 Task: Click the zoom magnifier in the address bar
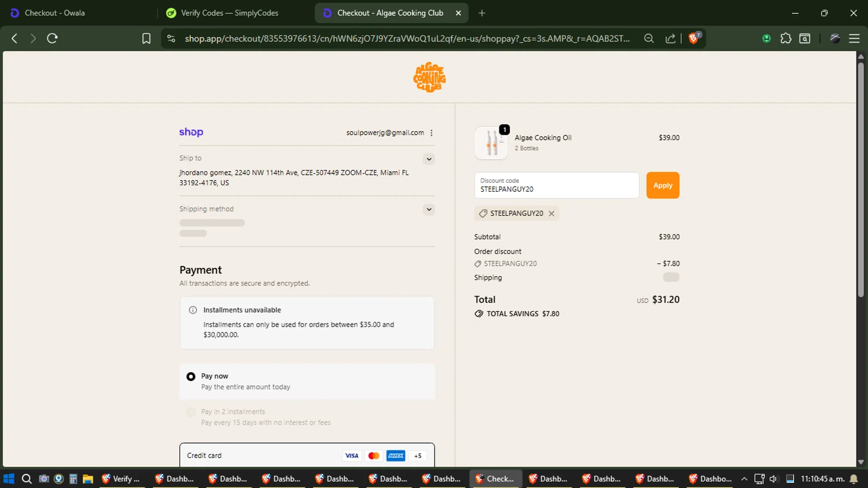[x=649, y=38]
